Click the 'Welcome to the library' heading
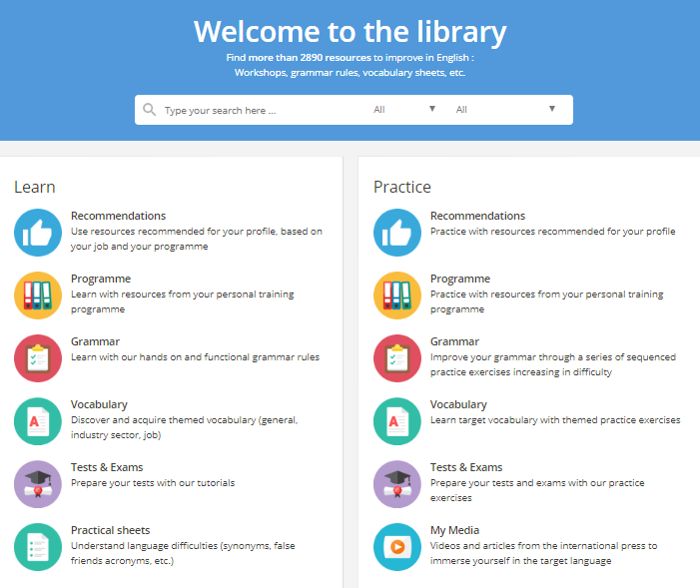This screenshot has width=700, height=588. click(x=350, y=32)
